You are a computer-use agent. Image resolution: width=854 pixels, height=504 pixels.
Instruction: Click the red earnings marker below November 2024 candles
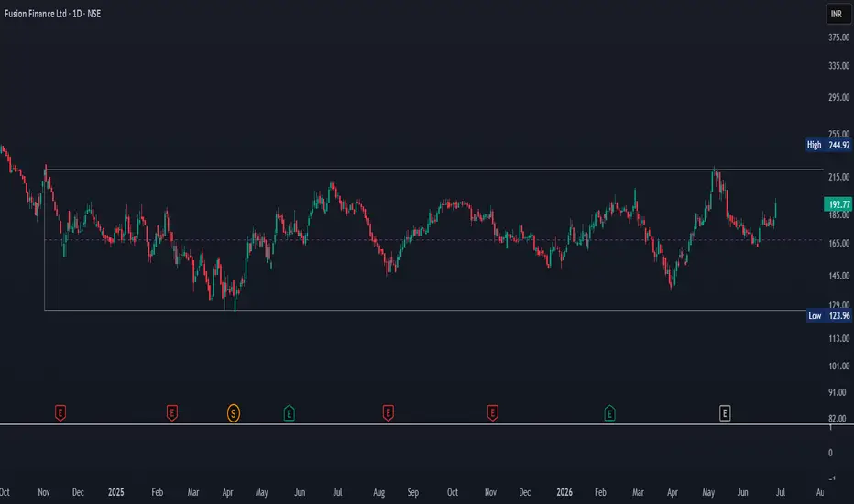60,413
